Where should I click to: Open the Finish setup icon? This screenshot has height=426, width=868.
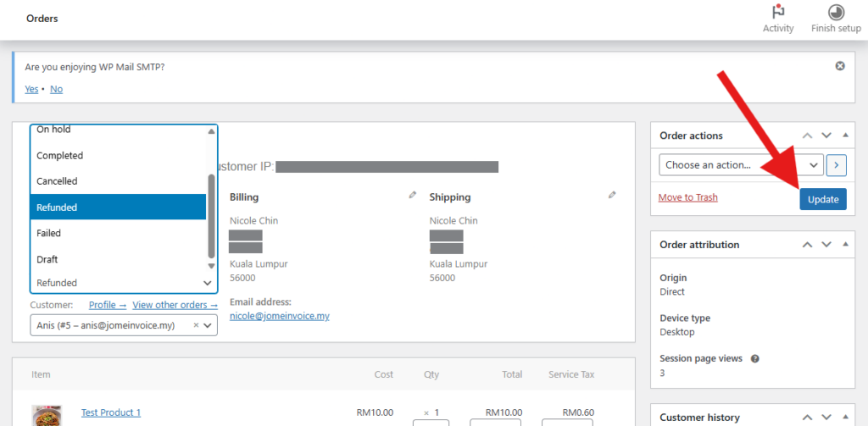[x=836, y=12]
